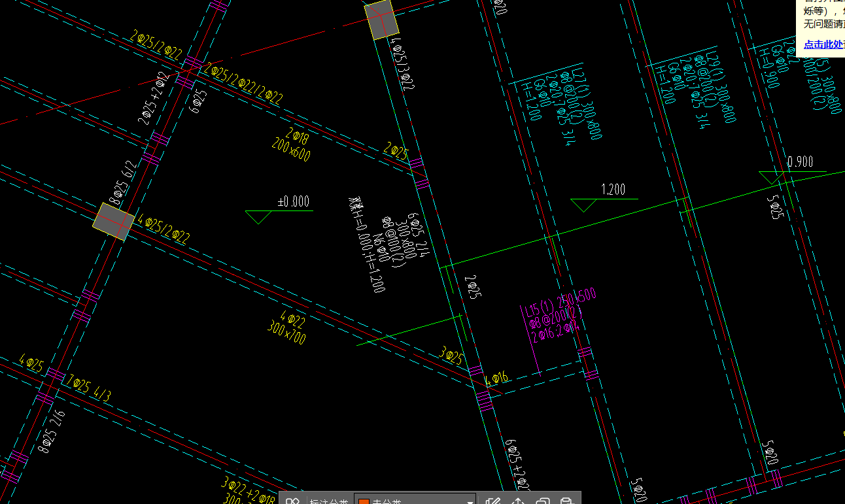Select the 2Φ25+2Φ12 rebar annotation
This screenshot has height=504, width=845.
pos(154,99)
